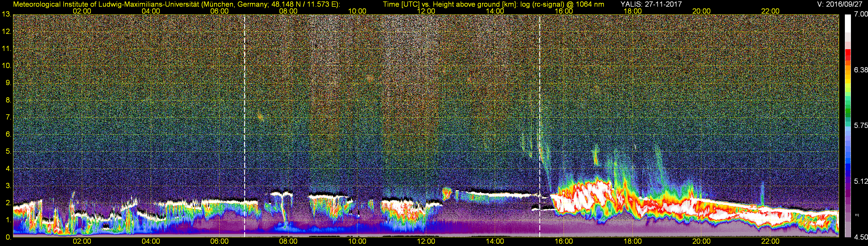Screen dimensions: 868x246
Task: Click the 16:00 label on the top time axis
Action: click(564, 11)
